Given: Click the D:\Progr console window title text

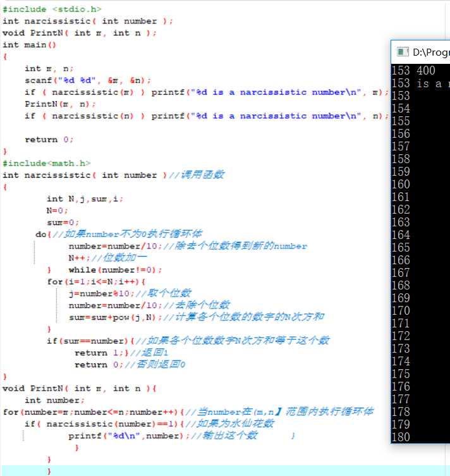Looking at the screenshot, I should pos(431,52).
